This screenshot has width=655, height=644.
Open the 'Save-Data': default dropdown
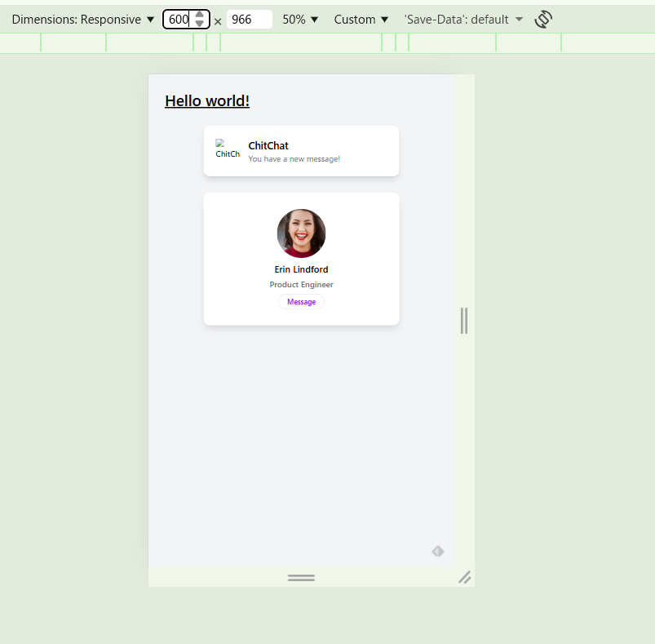click(x=463, y=20)
